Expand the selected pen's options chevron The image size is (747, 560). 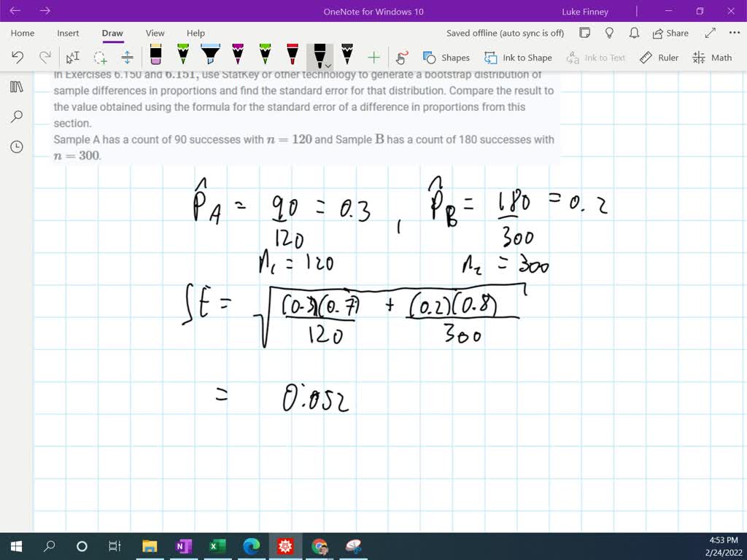click(x=326, y=66)
